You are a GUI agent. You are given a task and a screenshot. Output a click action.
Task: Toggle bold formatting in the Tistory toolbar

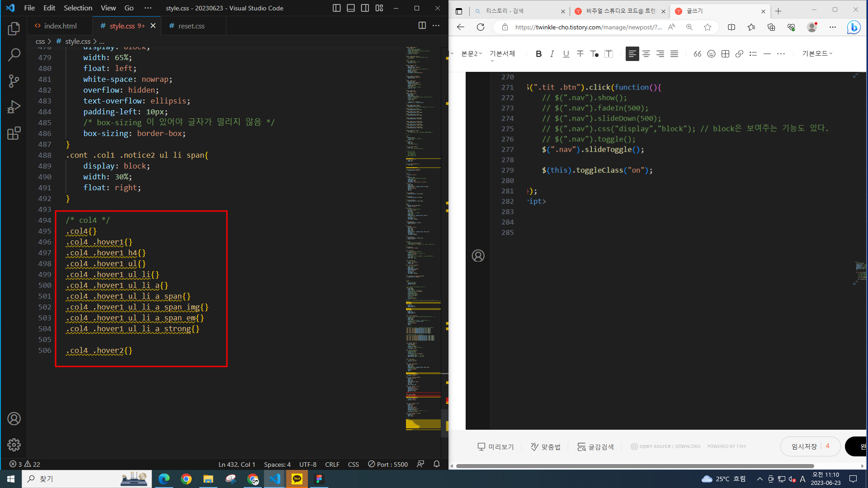(538, 54)
